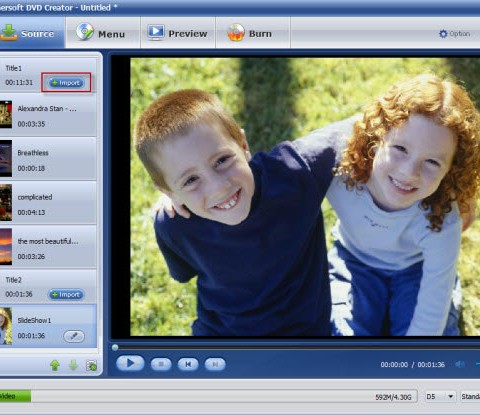Image resolution: width=480 pixels, height=415 pixels.
Task: Click the Alexandra Stan clip name
Action: (47, 109)
